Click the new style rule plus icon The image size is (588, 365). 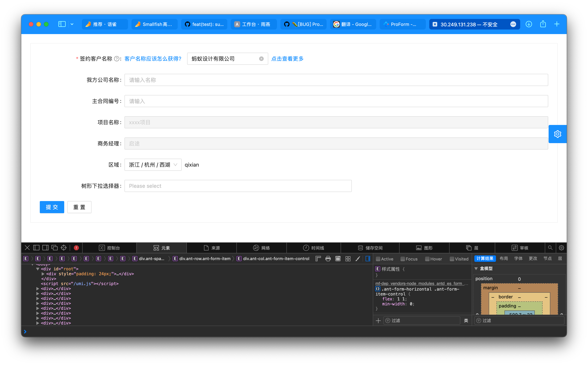378,320
